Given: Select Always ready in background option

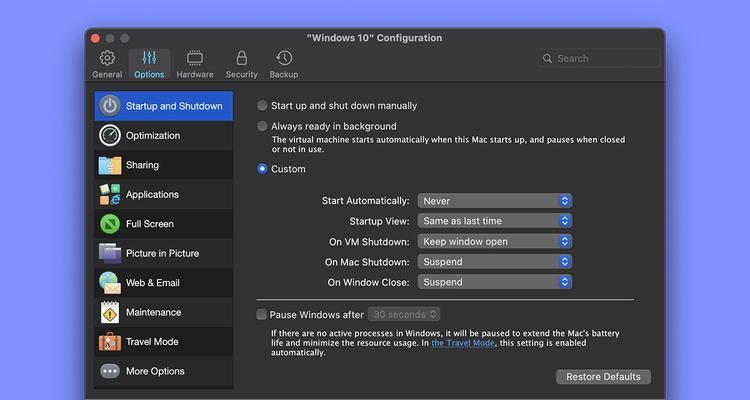Looking at the screenshot, I should pos(262,126).
